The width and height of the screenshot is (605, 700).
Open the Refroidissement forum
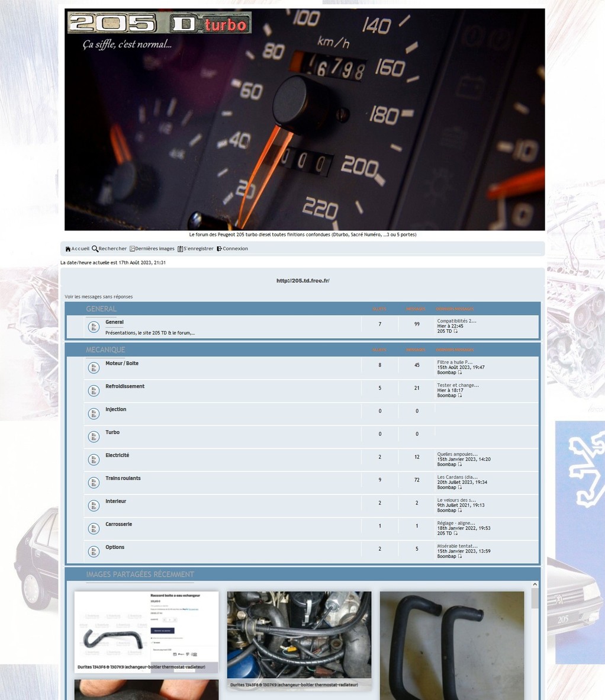coord(125,386)
